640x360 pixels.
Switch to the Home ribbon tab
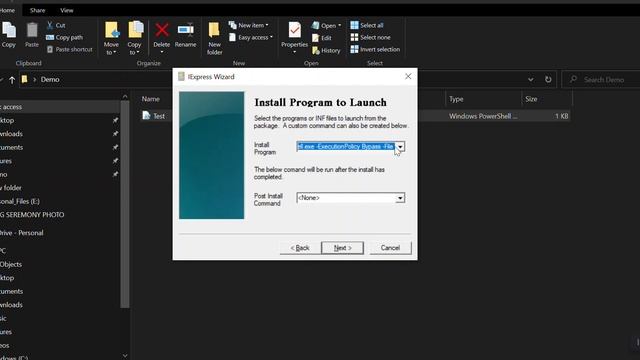[x=7, y=10]
